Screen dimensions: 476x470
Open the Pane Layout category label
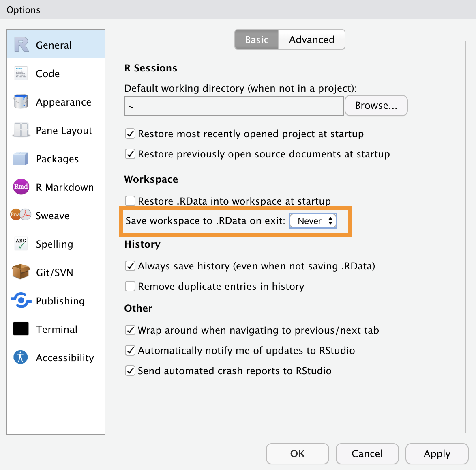tap(64, 130)
